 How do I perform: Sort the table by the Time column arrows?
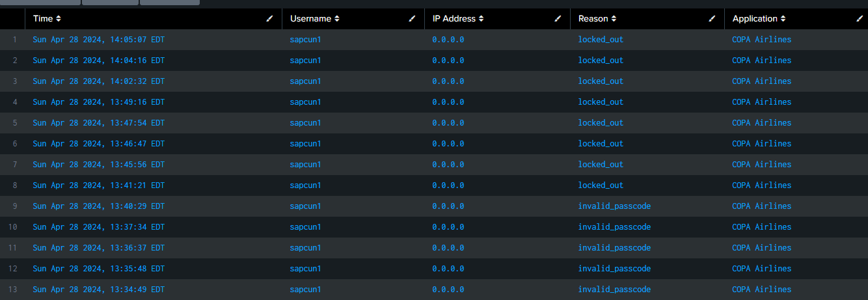tap(59, 19)
